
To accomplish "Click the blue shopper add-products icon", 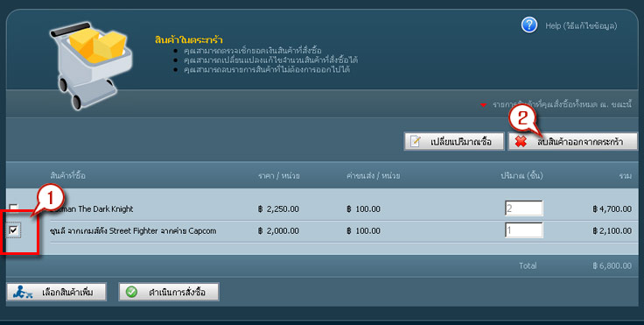I will click(x=22, y=292).
